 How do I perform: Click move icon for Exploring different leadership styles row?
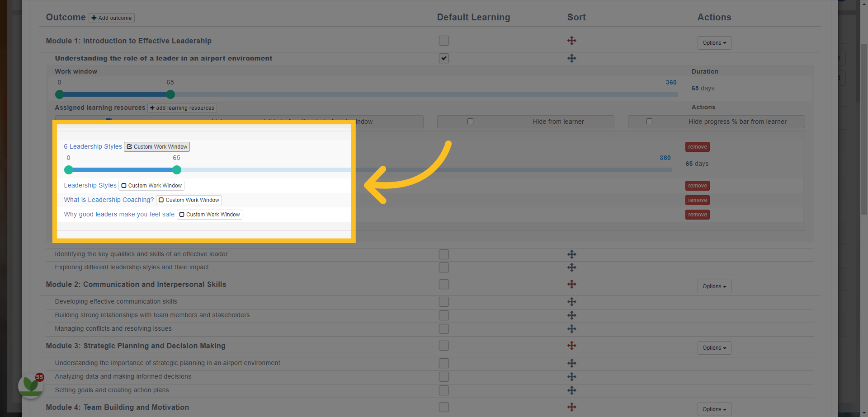[571, 267]
